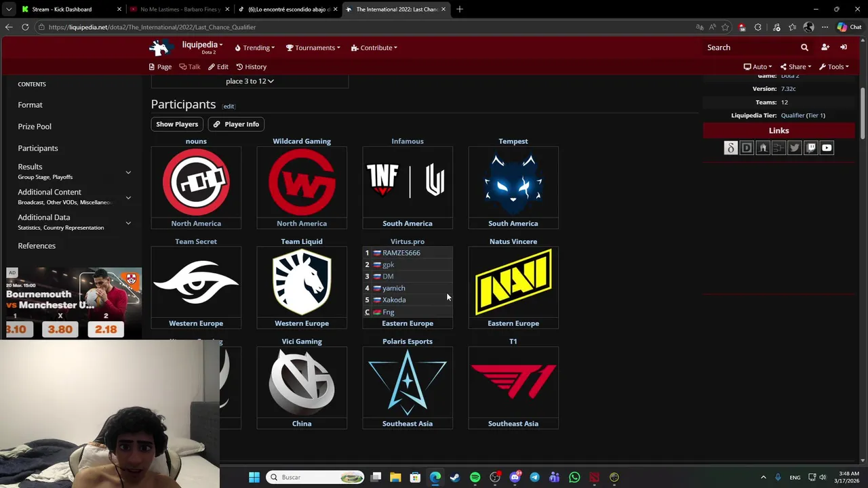Click the create account icon

[x=825, y=47]
